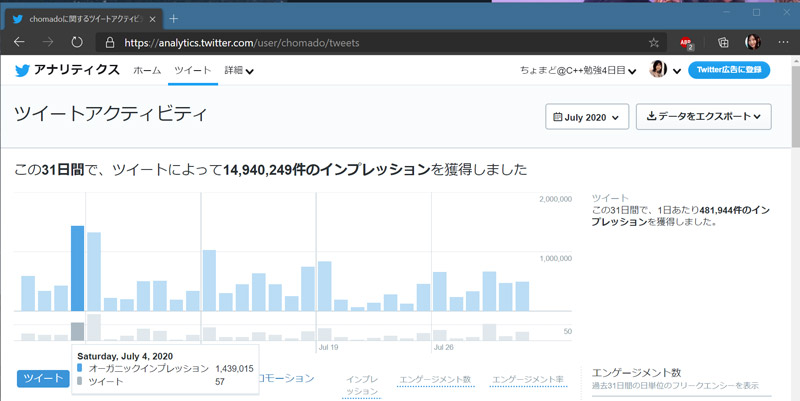This screenshot has width=800, height=401.
Task: Reload the page with refresh icon
Action: point(77,43)
